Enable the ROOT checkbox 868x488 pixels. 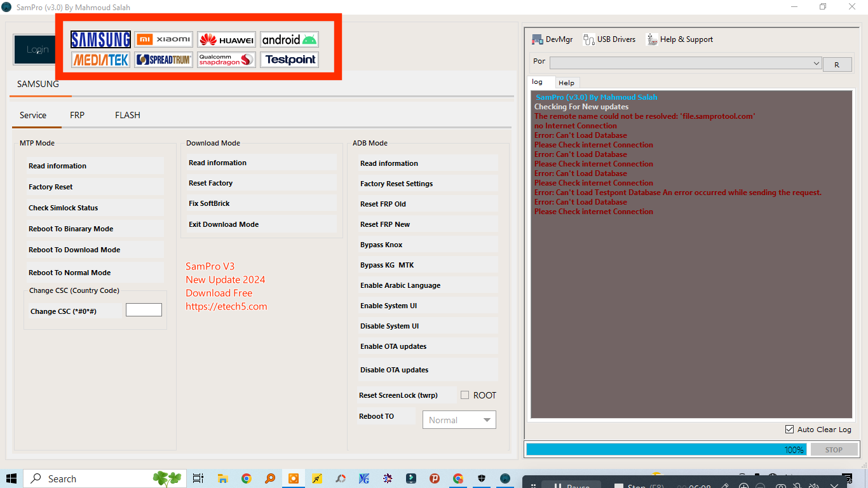tap(465, 395)
